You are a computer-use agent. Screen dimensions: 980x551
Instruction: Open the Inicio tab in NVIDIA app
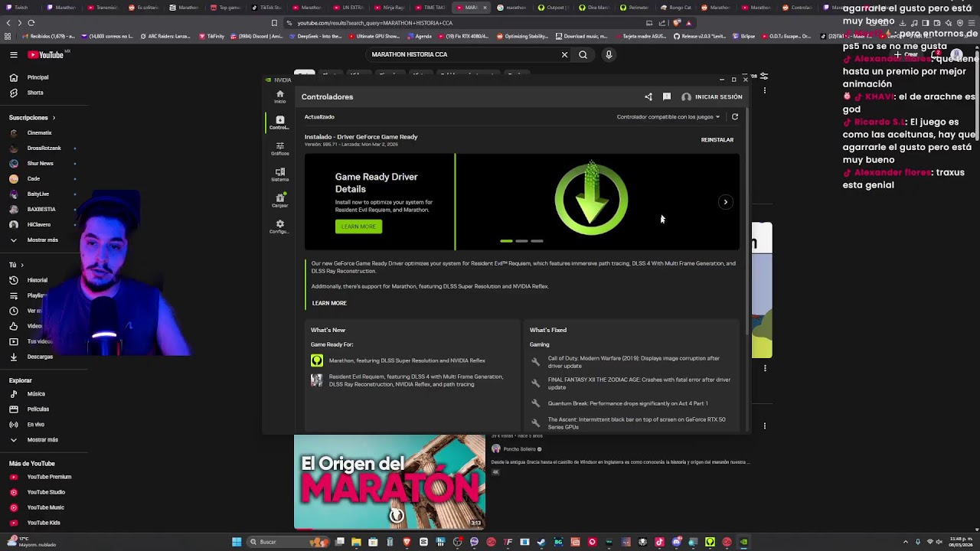point(279,96)
